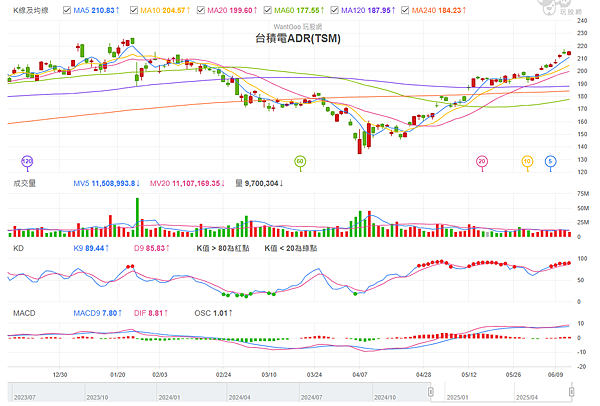The height and width of the screenshot is (406, 600).
Task: Click the MA60 177.55 value label
Action: (299, 11)
